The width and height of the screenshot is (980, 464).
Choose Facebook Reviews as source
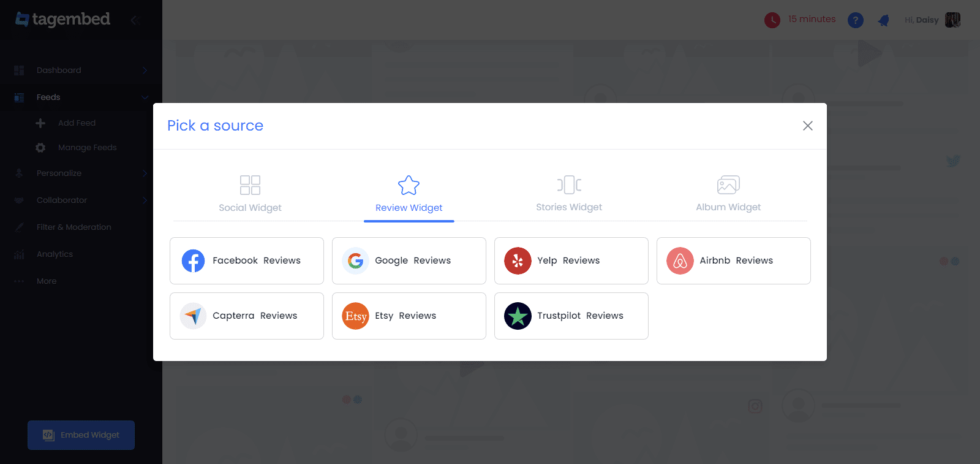(247, 261)
